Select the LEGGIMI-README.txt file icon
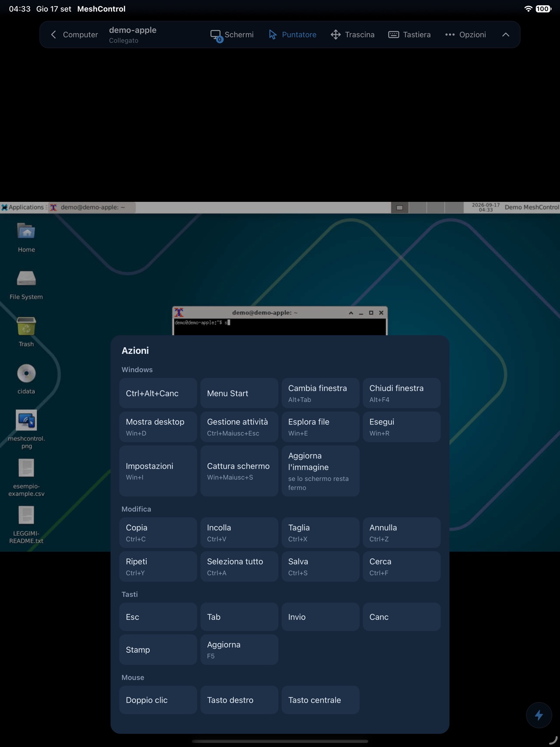The height and width of the screenshot is (747, 560). [x=26, y=525]
